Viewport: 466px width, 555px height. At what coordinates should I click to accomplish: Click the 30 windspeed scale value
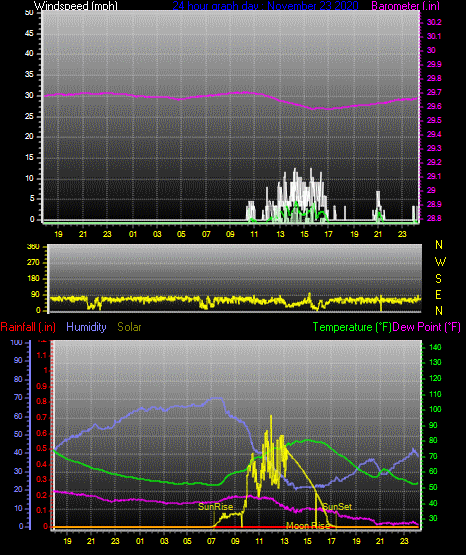(29, 96)
